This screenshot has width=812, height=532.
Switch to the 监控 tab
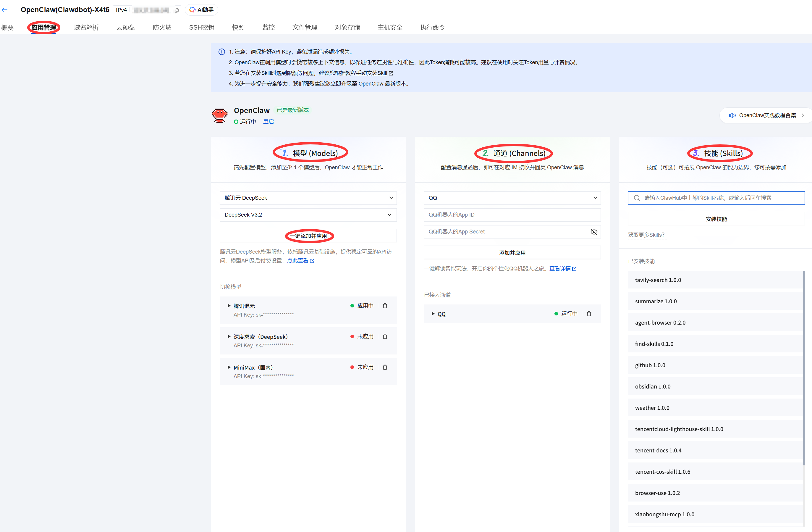268,27
